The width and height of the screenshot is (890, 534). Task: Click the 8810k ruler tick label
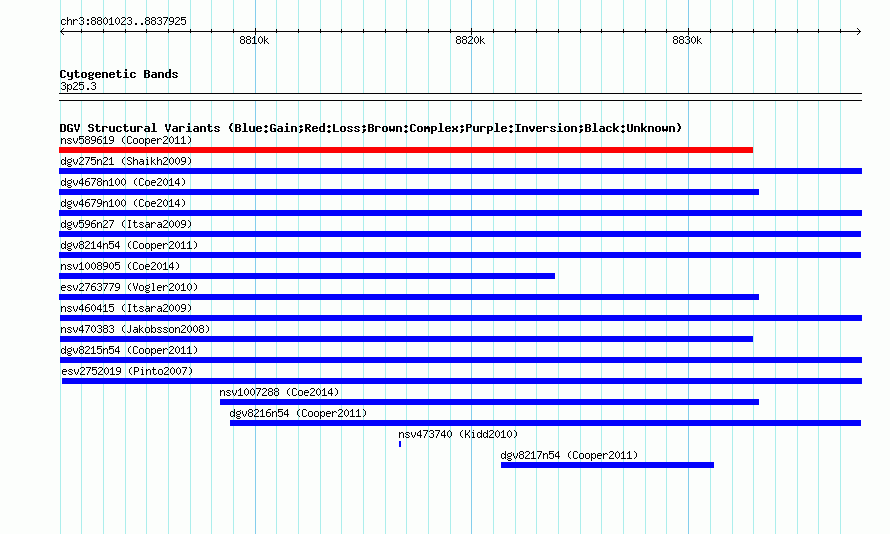click(x=254, y=40)
